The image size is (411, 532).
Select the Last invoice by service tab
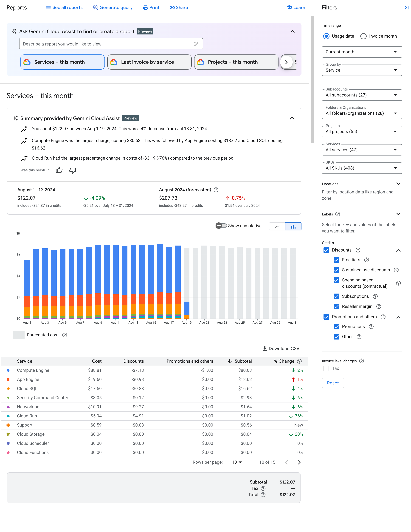click(x=149, y=62)
